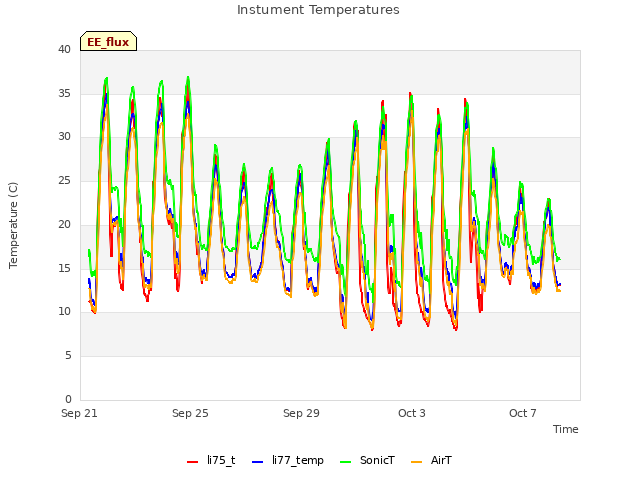Click the blue li77_temp legend swatch
Screen dimensions: 640x480
[258, 462]
